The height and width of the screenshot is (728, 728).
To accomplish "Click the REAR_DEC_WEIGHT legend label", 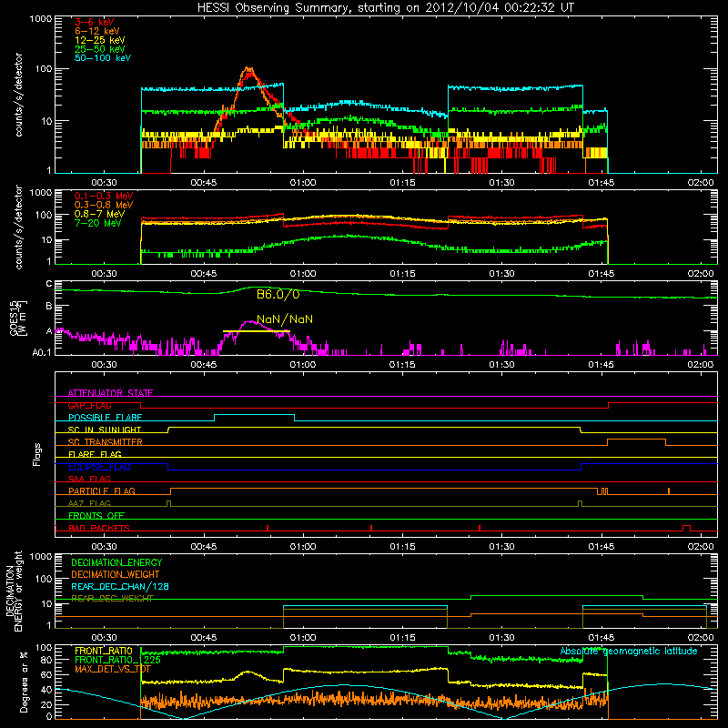I will (112, 599).
